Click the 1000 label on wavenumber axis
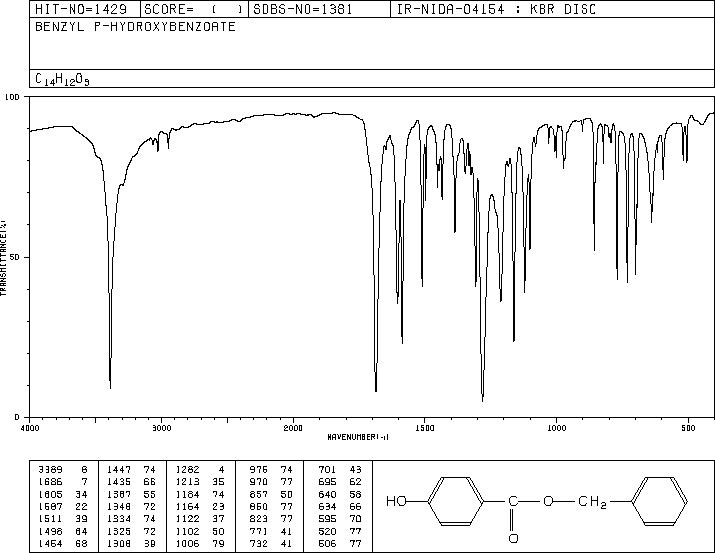The image size is (715, 553). click(x=556, y=428)
